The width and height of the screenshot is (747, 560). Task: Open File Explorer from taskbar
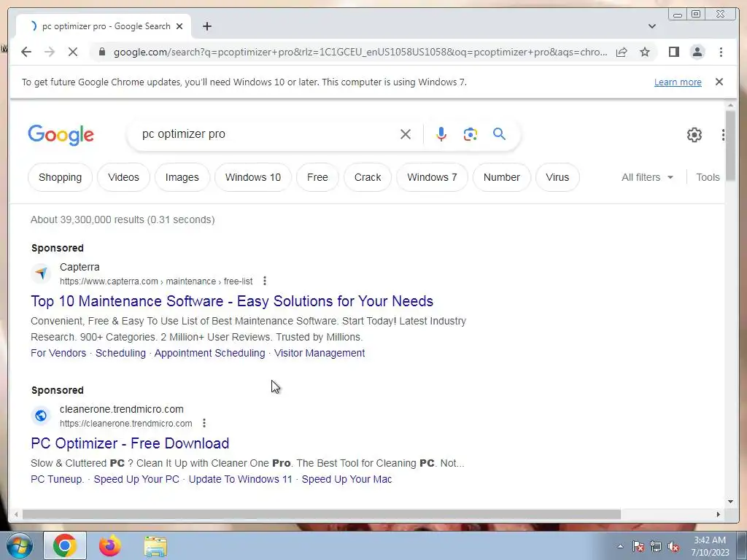pos(155,547)
